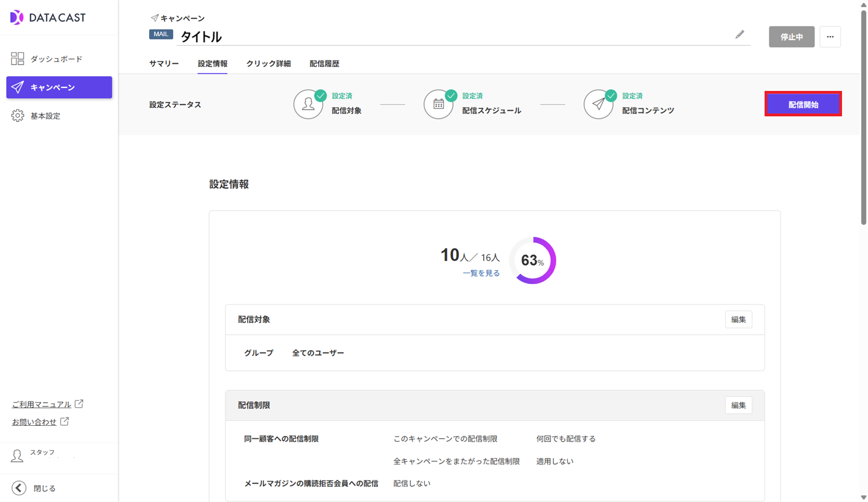Click the 配信対象 person step icon

[x=308, y=104]
